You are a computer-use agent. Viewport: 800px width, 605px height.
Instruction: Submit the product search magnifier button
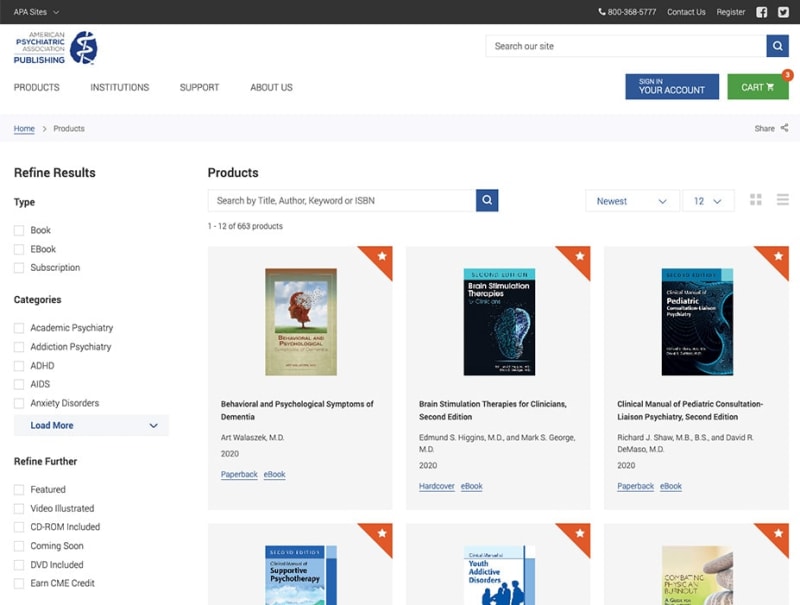(487, 200)
